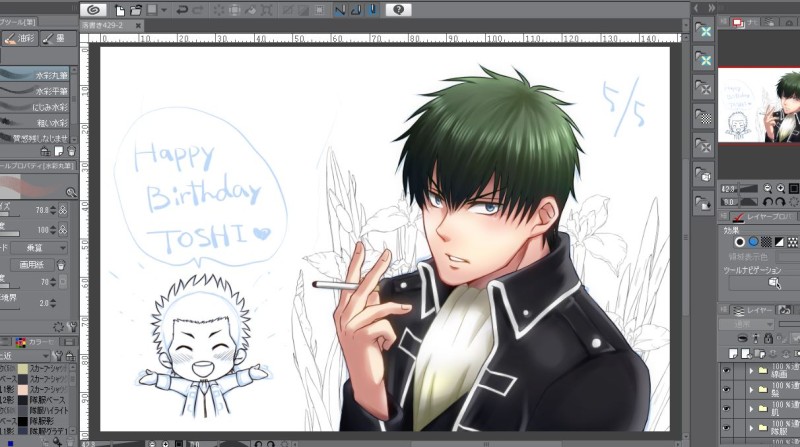Choose the 粗い水彩 rough watercolor brush
The width and height of the screenshot is (800, 447).
(35, 122)
